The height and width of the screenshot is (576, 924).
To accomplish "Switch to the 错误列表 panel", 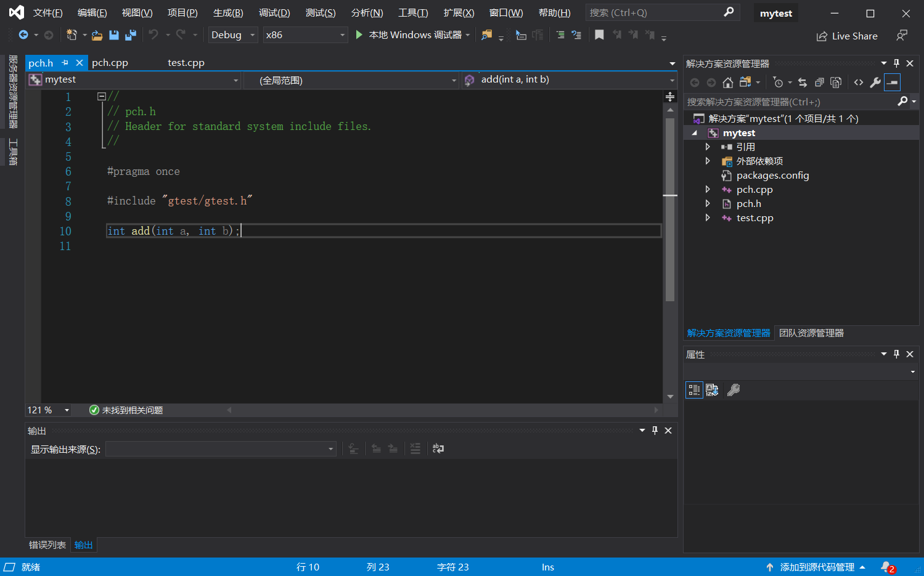I will 46,545.
